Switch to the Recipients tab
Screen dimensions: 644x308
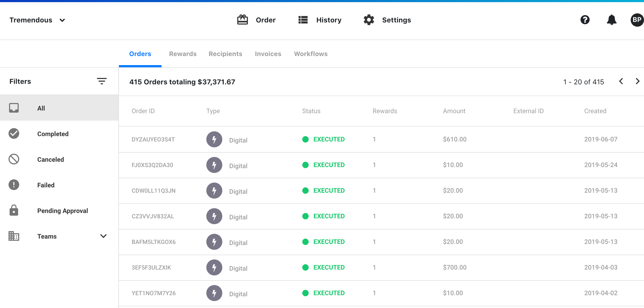coord(226,54)
